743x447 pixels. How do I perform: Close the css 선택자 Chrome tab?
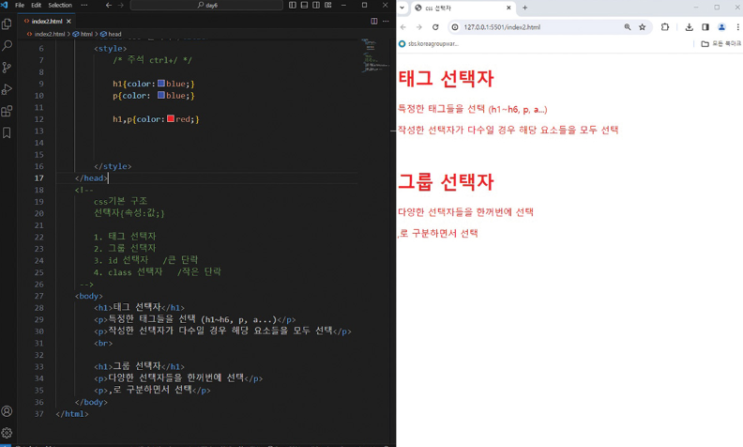click(x=508, y=8)
